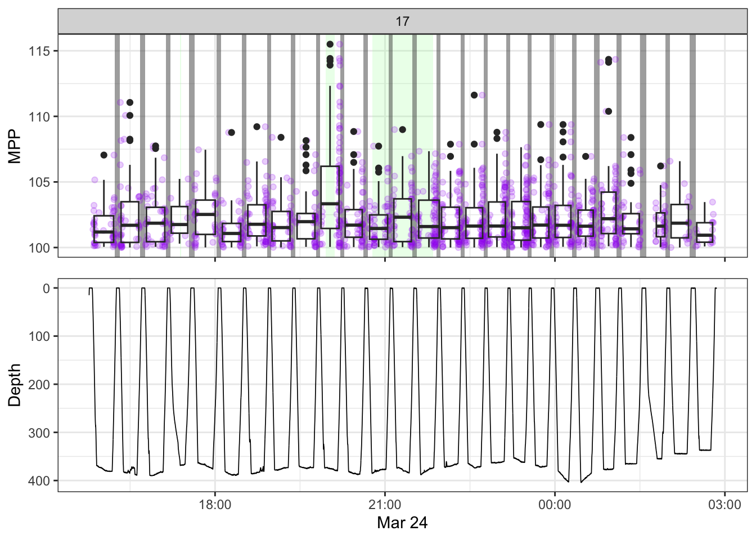Select the 03:00 x-axis tick label
The height and width of the screenshot is (540, 756).
click(724, 505)
